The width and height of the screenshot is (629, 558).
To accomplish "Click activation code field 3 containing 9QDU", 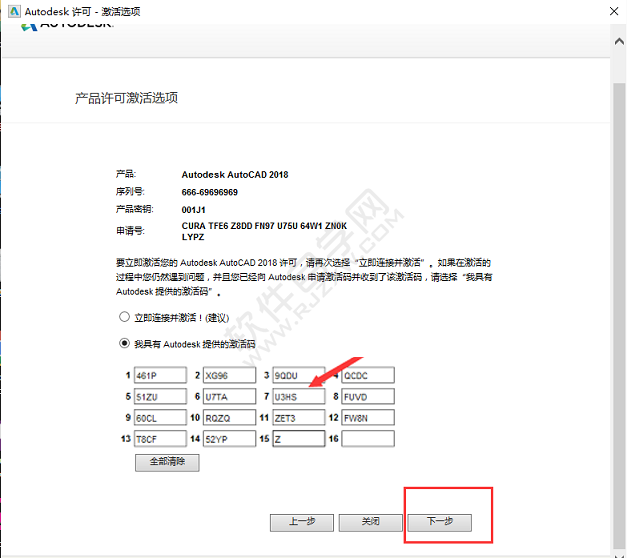I will [299, 375].
